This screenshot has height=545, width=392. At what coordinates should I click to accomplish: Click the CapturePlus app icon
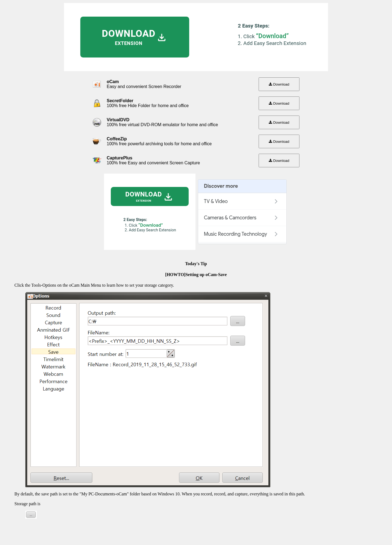pyautogui.click(x=97, y=161)
